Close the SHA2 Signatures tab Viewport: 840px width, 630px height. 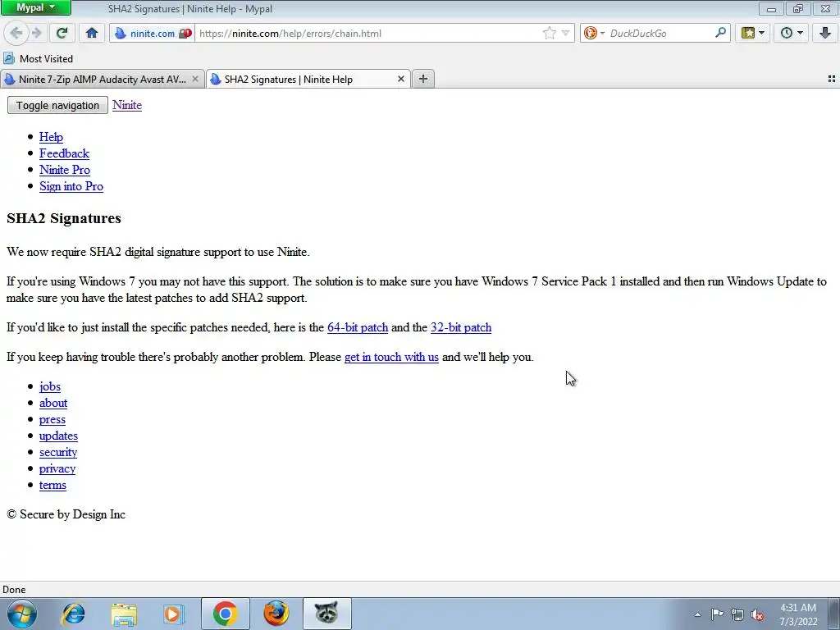click(x=400, y=80)
